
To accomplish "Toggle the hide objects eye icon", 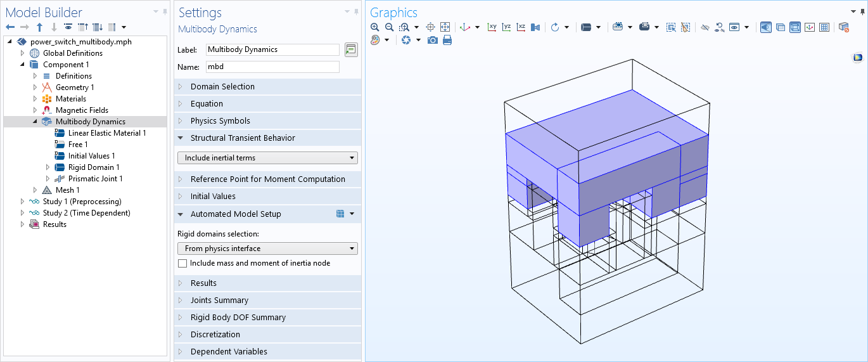I will pos(705,27).
